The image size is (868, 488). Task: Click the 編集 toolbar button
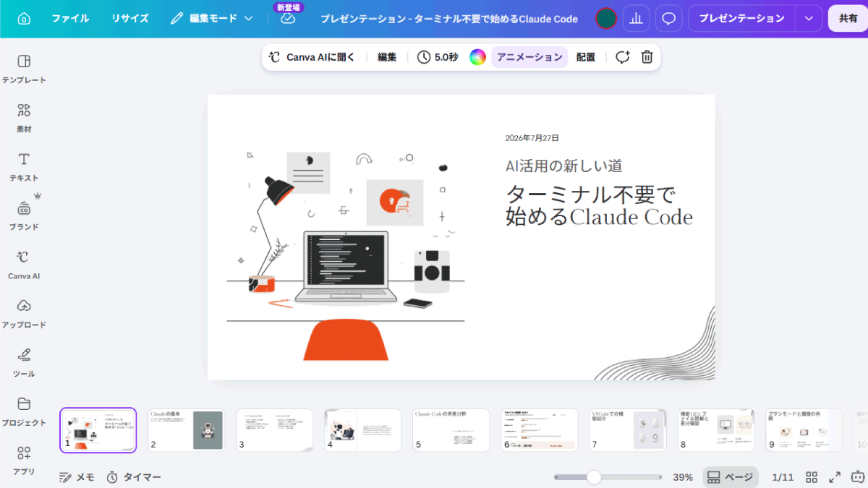coord(387,57)
